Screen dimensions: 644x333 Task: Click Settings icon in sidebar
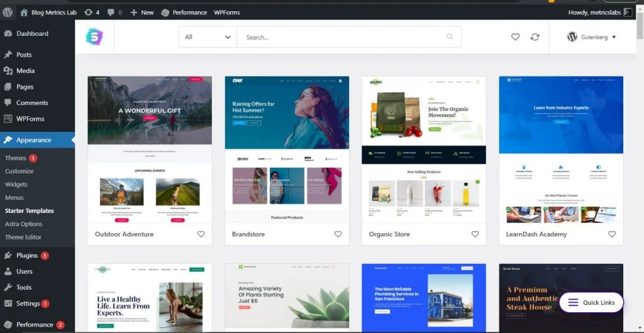(x=8, y=303)
